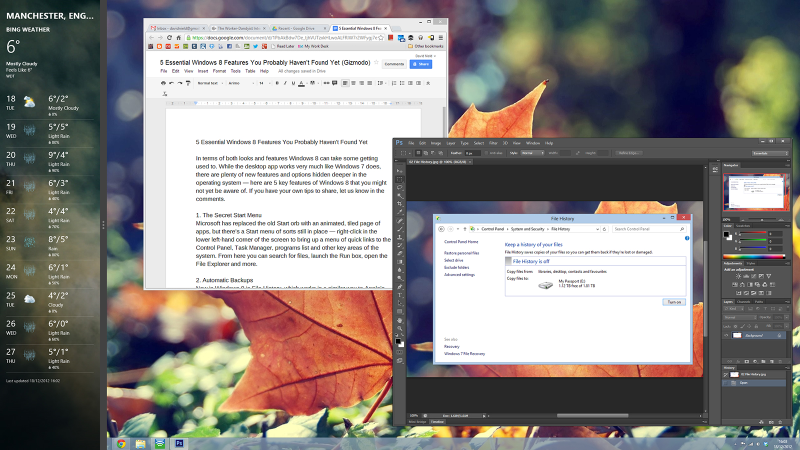Screen dimensions: 800x450
Task: Select the Zoom tool in Photoshop toolbox
Action: [399, 329]
